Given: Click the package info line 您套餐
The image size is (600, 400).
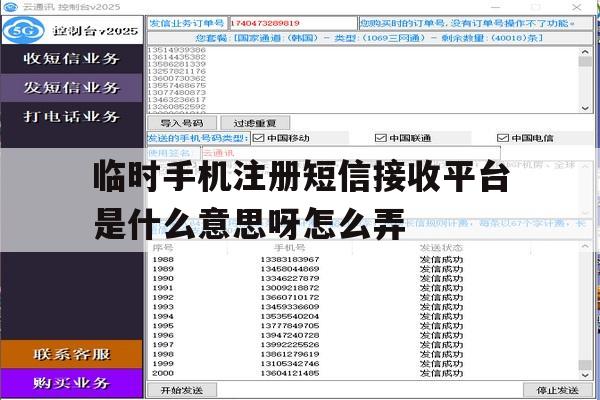Looking at the screenshot, I should 370,38.
